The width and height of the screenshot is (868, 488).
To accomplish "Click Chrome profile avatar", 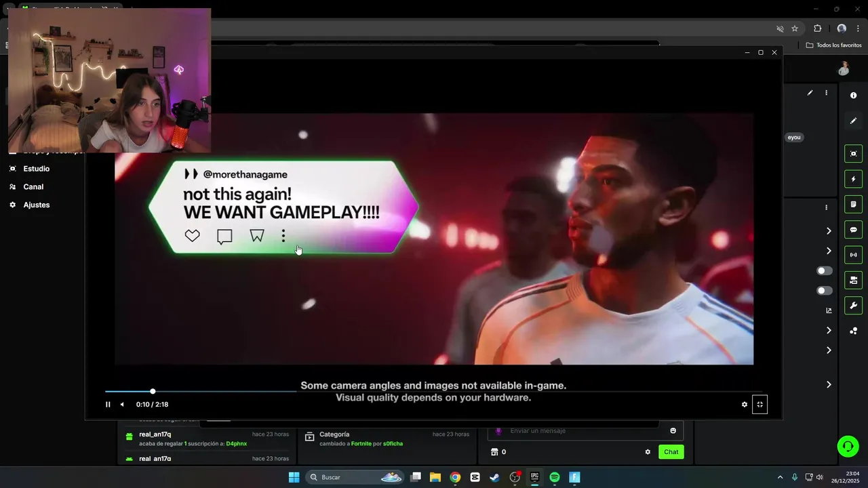I will 842,28.
